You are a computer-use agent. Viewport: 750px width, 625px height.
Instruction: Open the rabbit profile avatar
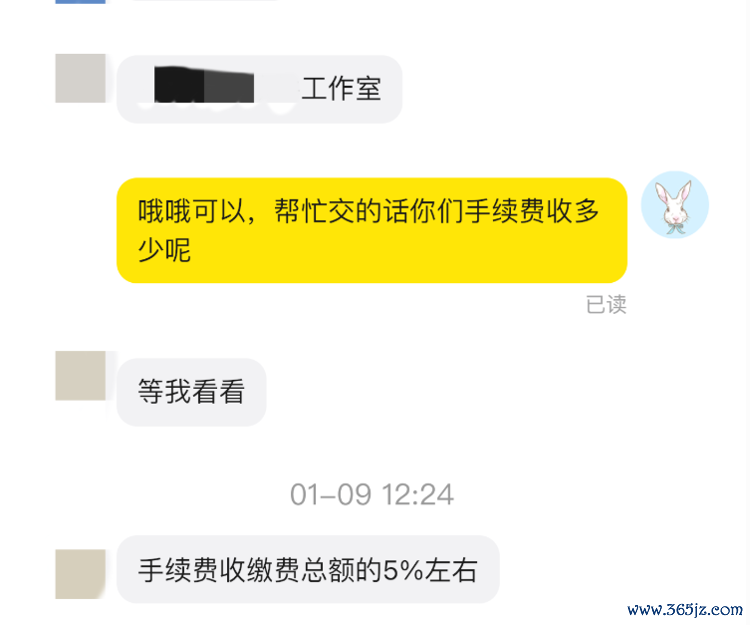coord(674,205)
